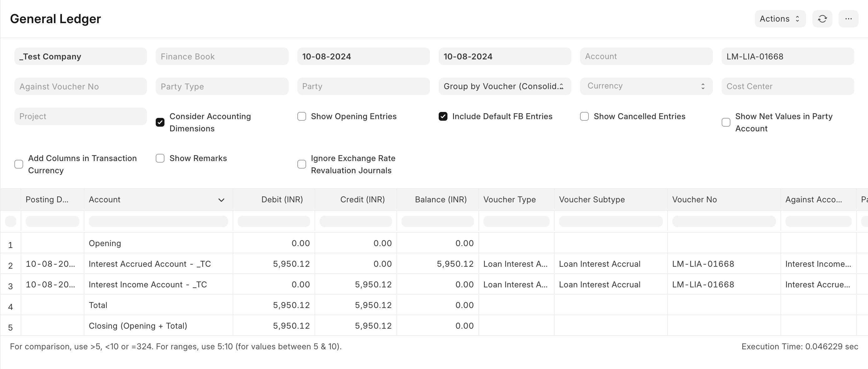This screenshot has width=868, height=369.
Task: Click the Finance Book filter field
Action: click(x=222, y=56)
